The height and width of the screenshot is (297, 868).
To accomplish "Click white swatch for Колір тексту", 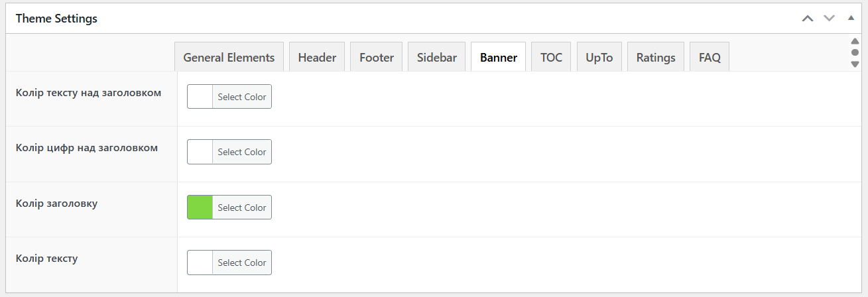I will 200,263.
